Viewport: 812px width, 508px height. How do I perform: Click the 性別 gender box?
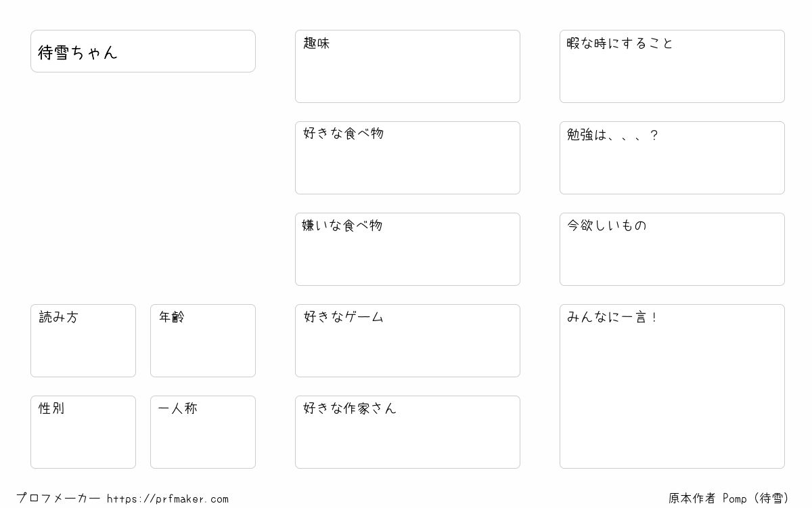[x=83, y=432]
